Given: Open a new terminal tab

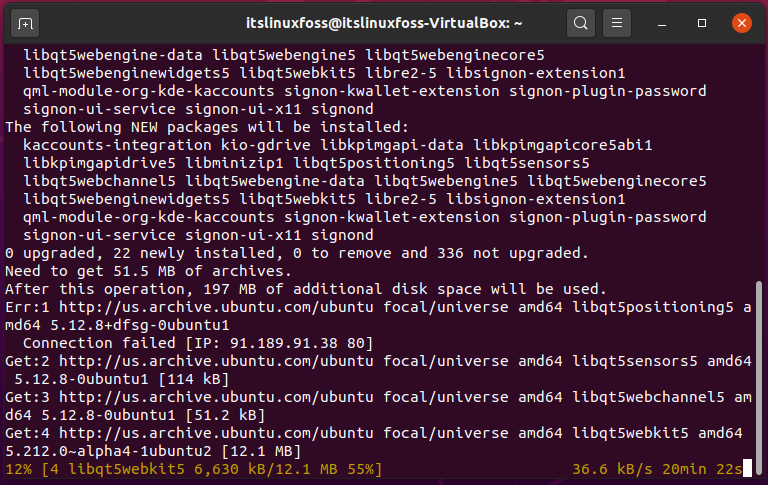Looking at the screenshot, I should 24,23.
